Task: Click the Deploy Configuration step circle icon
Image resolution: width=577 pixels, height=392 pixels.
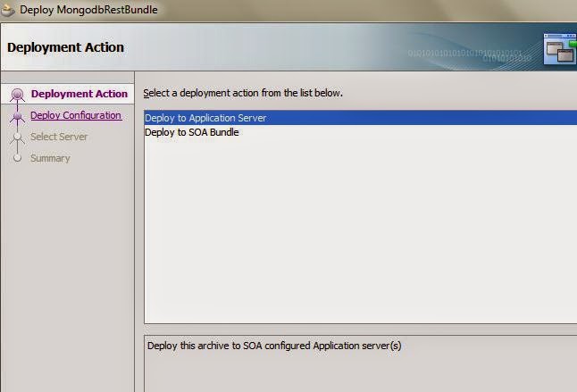Action: click(x=17, y=116)
